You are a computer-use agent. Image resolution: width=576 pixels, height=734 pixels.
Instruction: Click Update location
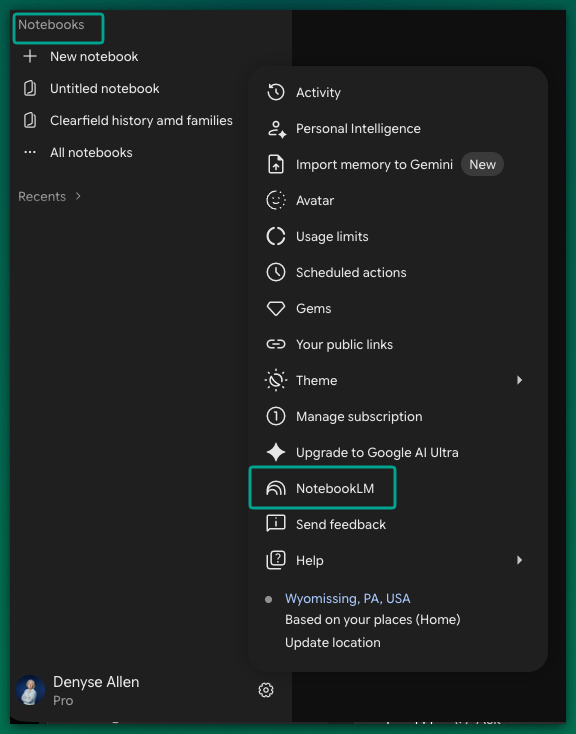[x=332, y=642]
